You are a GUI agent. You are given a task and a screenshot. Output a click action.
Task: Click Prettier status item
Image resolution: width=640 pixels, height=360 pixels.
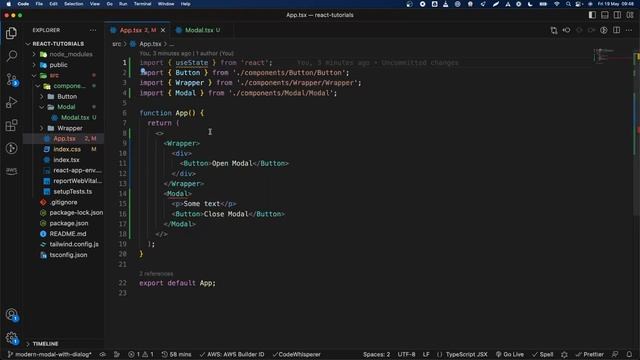coord(590,354)
